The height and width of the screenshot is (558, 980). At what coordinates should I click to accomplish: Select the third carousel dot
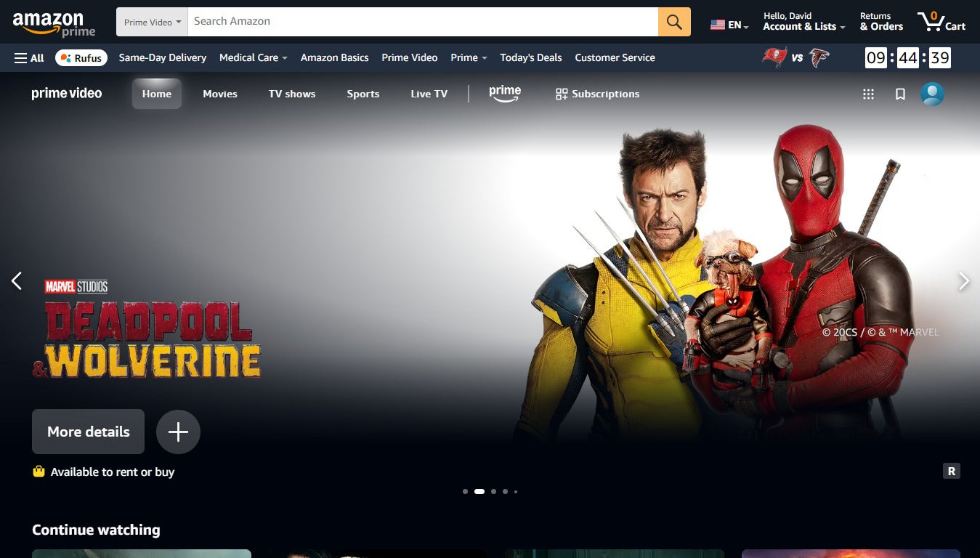pos(493,492)
